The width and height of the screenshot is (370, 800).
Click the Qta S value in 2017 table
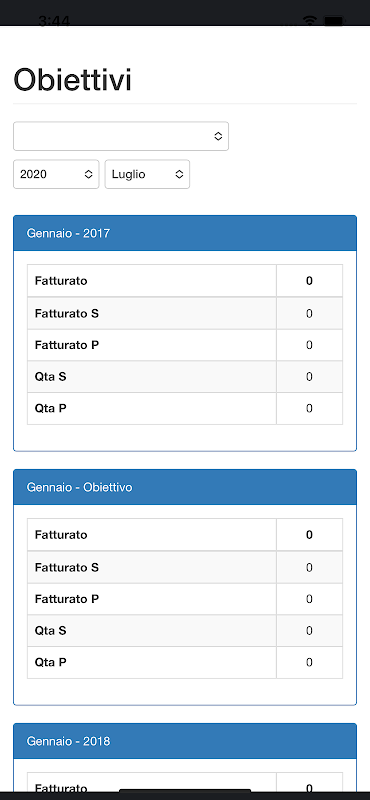click(309, 377)
